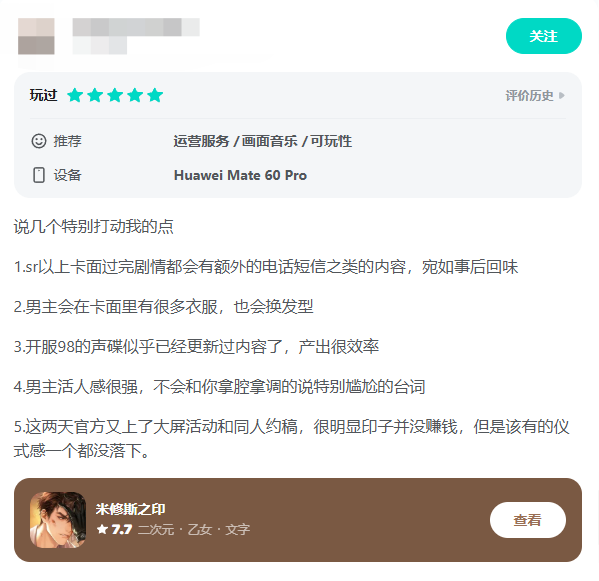The width and height of the screenshot is (599, 581).
Task: Open the blurred username profile
Action: (x=136, y=27)
